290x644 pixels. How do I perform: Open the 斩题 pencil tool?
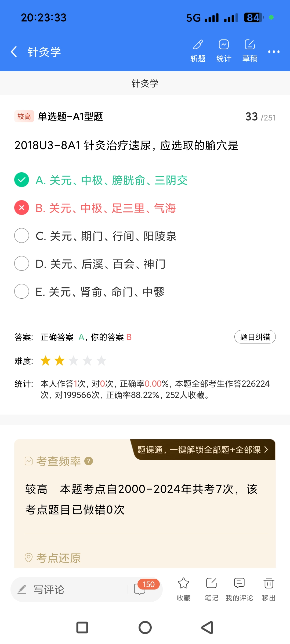pos(198,50)
